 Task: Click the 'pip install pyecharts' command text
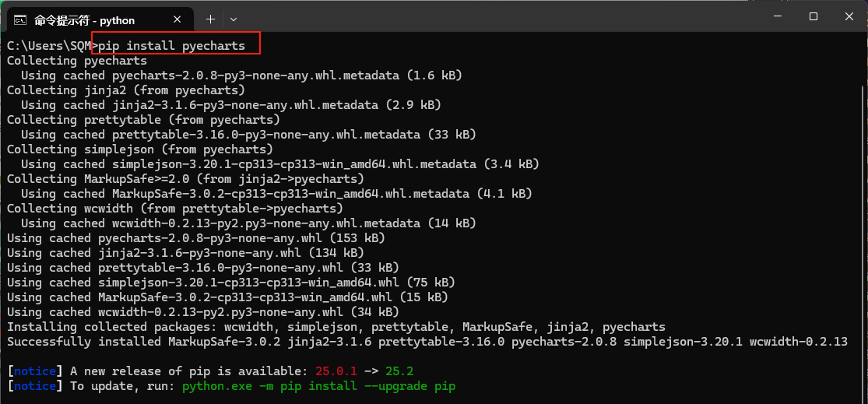click(x=171, y=46)
